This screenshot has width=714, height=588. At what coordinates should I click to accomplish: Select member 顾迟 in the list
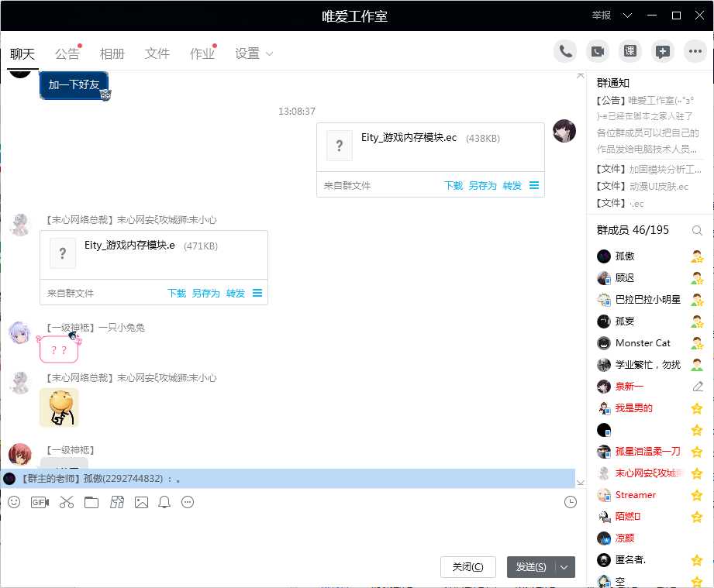[x=650, y=277]
